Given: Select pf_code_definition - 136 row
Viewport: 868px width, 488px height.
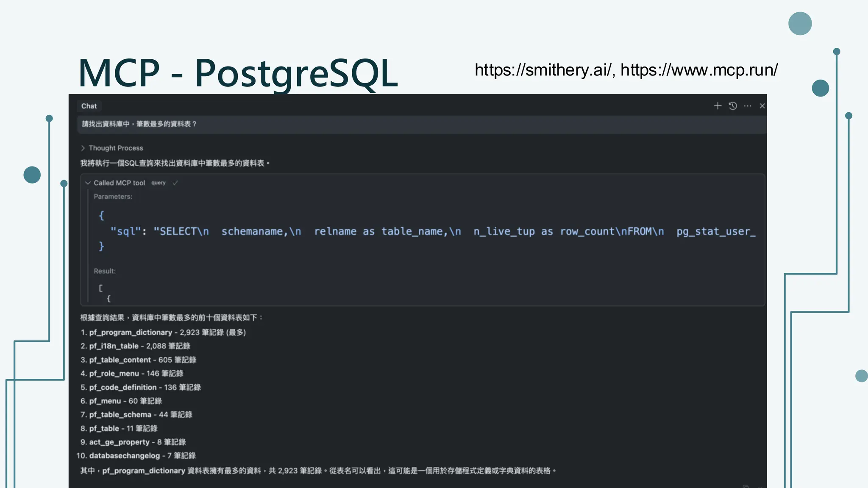Looking at the screenshot, I should point(140,388).
